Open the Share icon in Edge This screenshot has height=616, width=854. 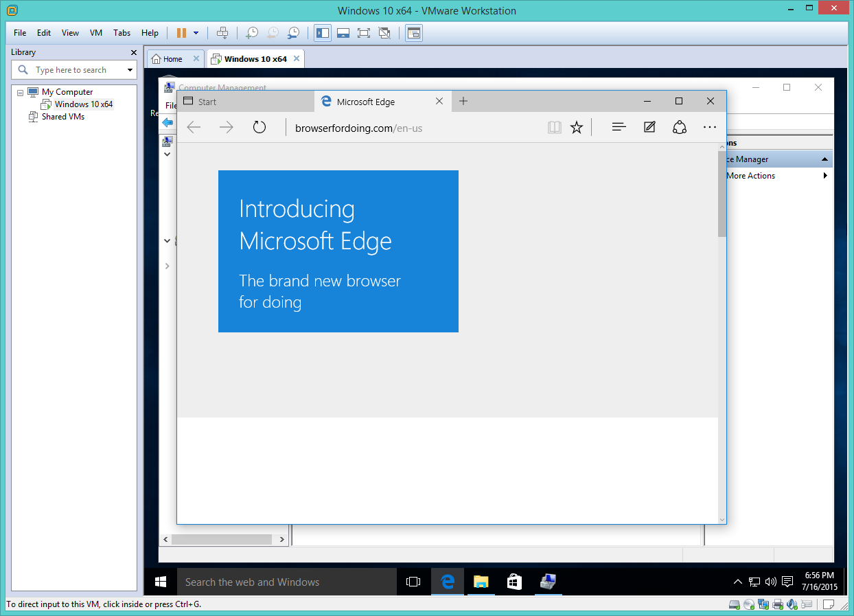click(679, 127)
